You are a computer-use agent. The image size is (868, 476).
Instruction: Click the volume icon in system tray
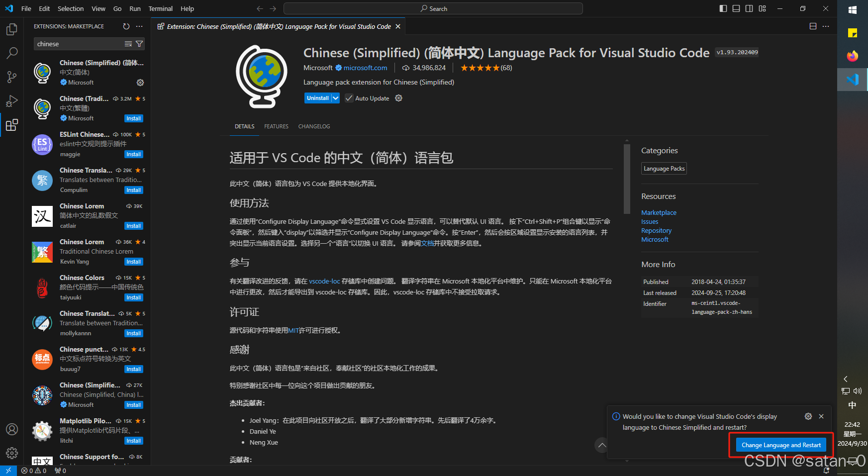tap(858, 391)
